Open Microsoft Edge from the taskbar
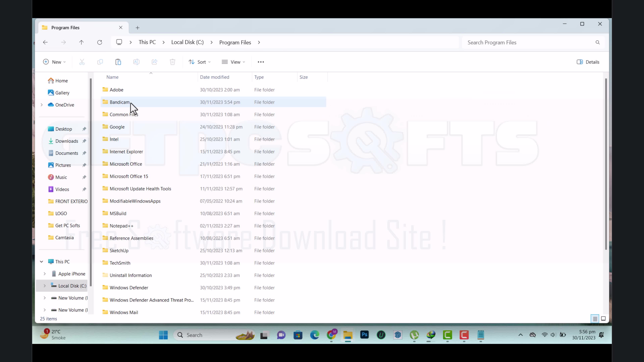The width and height of the screenshot is (644, 362). coord(314,335)
